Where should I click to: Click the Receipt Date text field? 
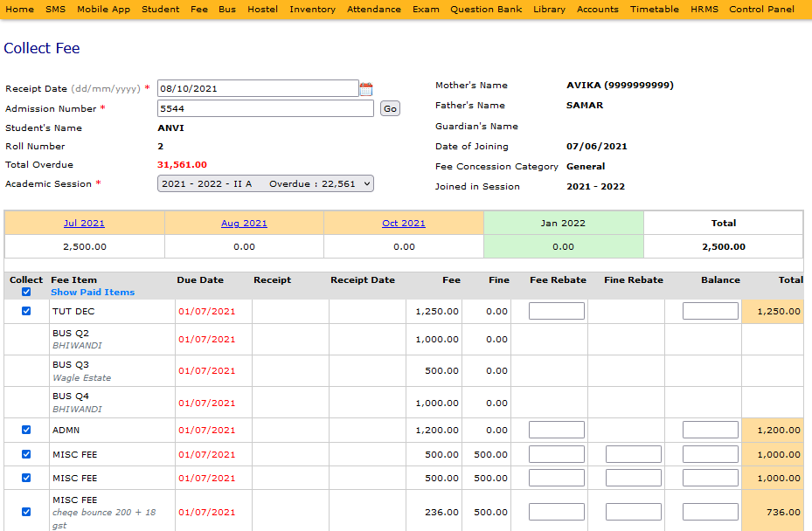(x=258, y=88)
